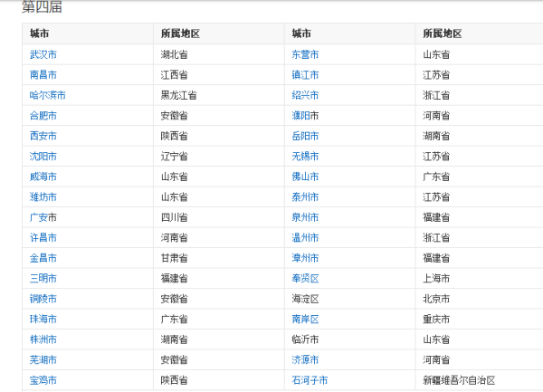Viewport: 543px width, 392px height.
Task: Follow the 合肥市 link
Action: pyautogui.click(x=43, y=116)
